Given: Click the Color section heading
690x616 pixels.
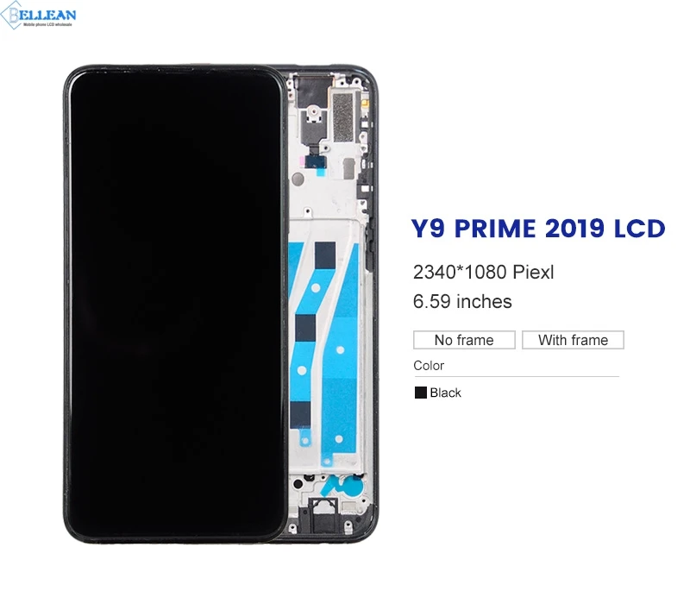Looking at the screenshot, I should pos(429,366).
